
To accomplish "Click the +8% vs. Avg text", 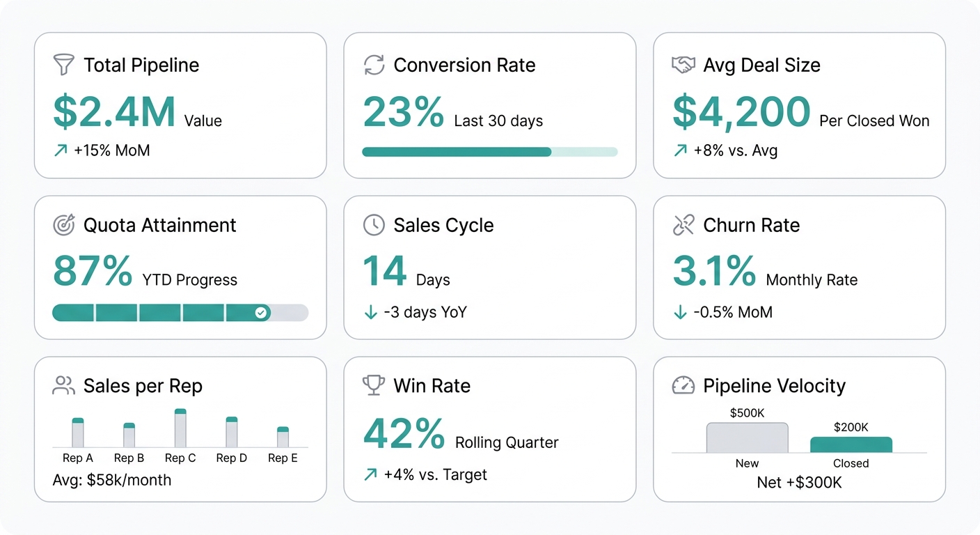I will [x=736, y=150].
